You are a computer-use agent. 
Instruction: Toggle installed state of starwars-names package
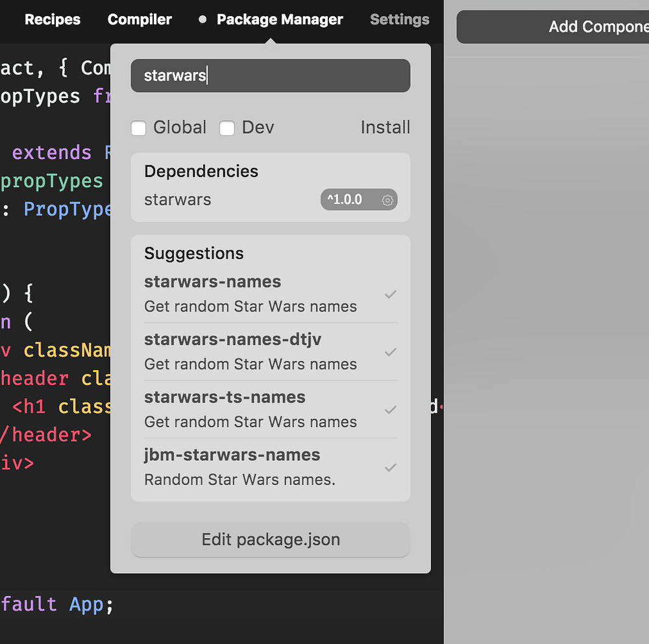point(391,295)
